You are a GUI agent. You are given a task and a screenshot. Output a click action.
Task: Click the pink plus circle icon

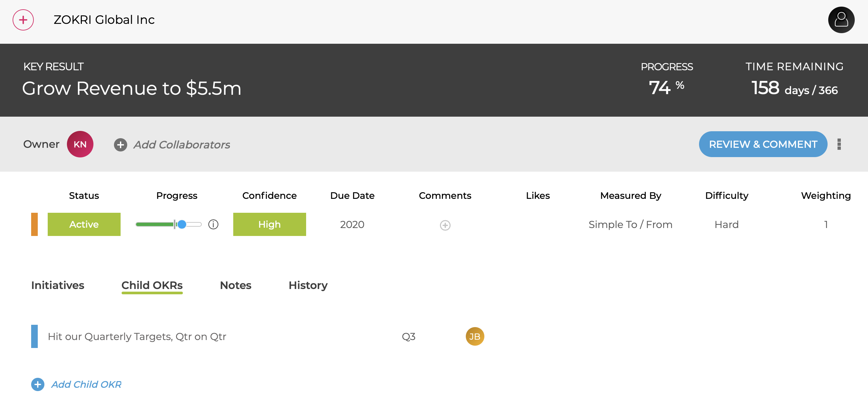coord(23,20)
